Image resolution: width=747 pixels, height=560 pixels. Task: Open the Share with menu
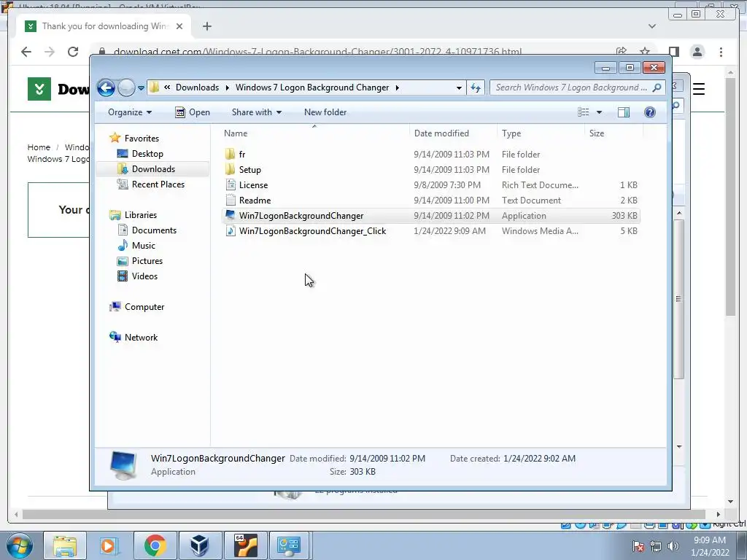[x=256, y=112]
